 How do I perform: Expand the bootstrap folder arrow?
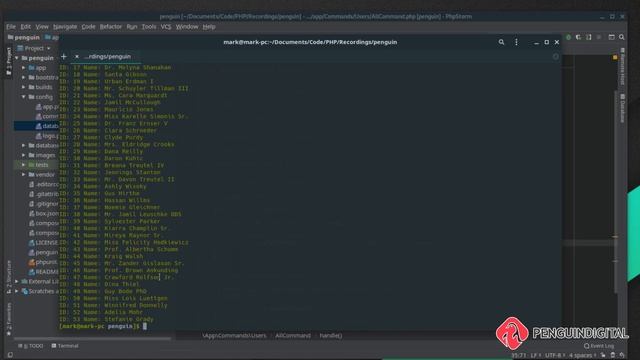point(24,77)
